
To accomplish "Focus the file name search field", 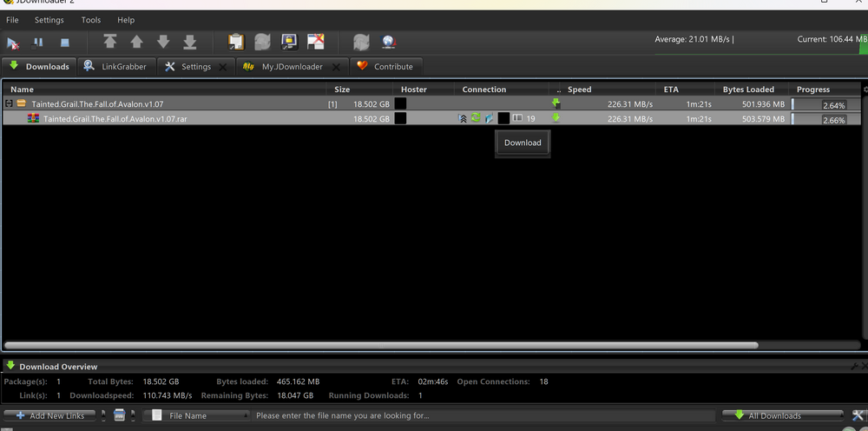I will pyautogui.click(x=483, y=415).
